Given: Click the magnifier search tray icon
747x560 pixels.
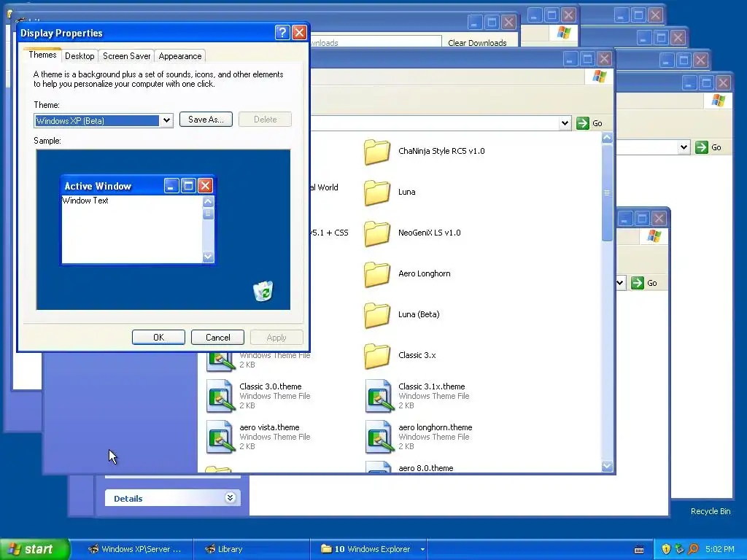Looking at the screenshot, I should pyautogui.click(x=693, y=549).
